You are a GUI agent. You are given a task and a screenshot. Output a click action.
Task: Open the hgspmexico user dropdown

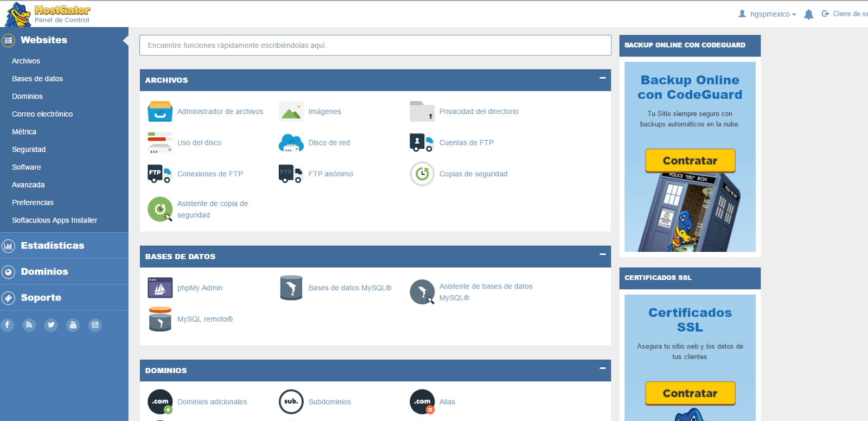point(767,14)
